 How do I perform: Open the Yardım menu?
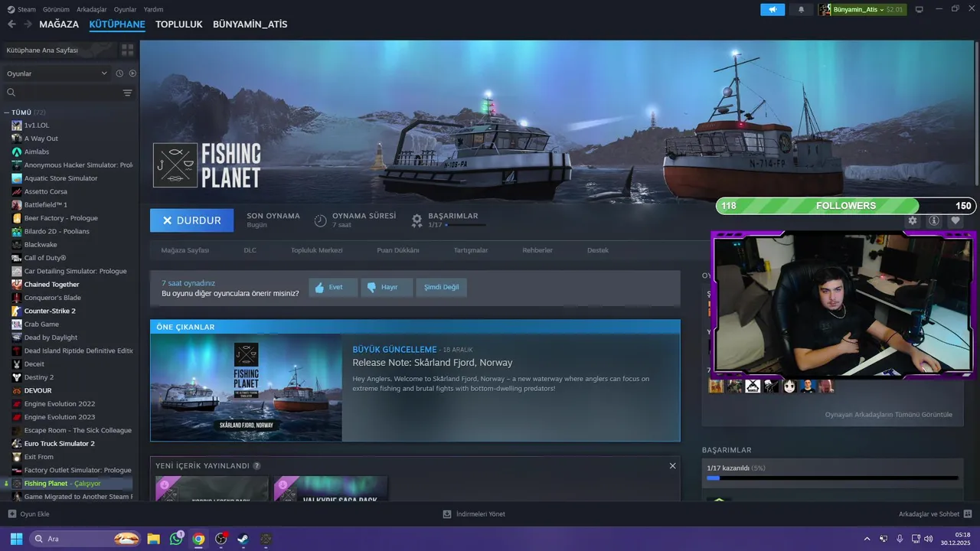click(x=153, y=10)
